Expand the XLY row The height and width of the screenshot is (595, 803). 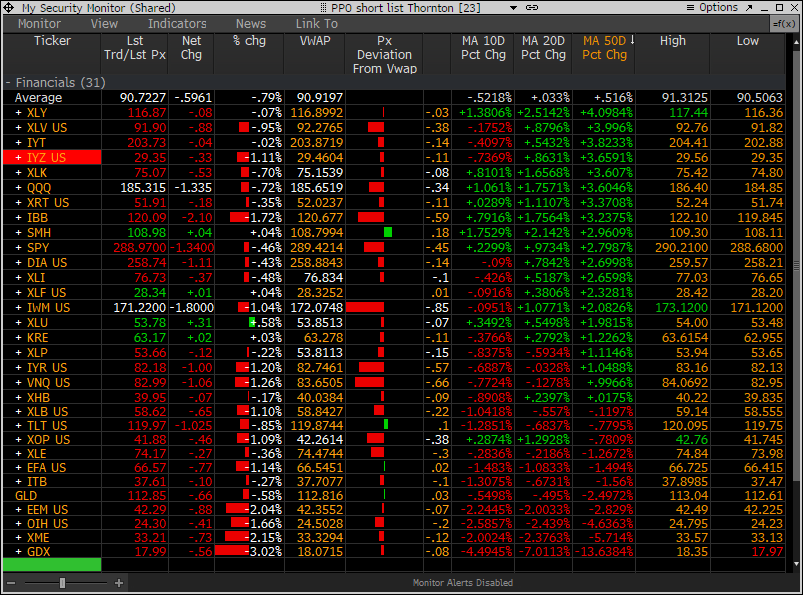(x=18, y=113)
